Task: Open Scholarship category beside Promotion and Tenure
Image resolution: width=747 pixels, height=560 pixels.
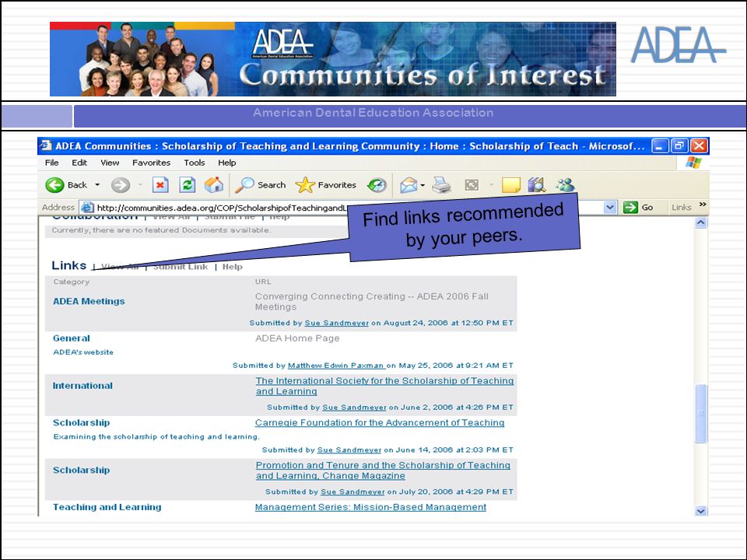Action: 82,471
